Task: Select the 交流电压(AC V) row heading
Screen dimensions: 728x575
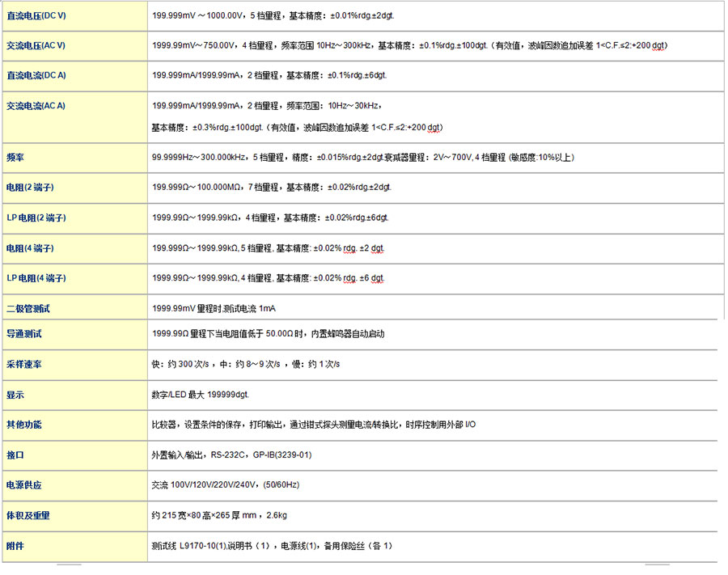Action: coord(36,45)
